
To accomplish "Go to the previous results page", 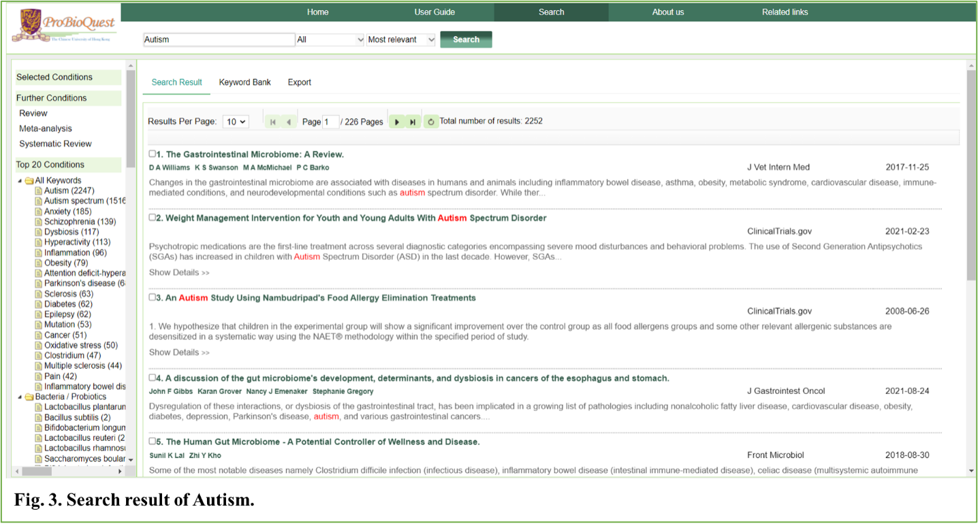I will point(289,122).
